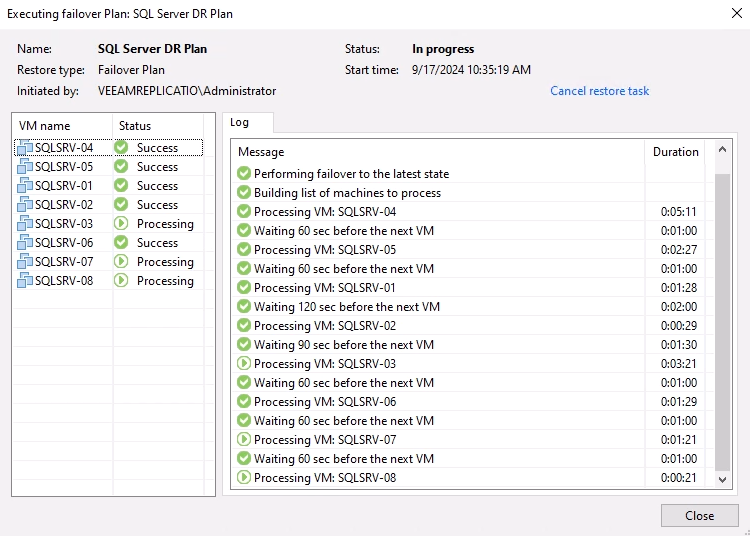Click the VM icon beside SQLSRV-06
This screenshot has width=750, height=536.
pyautogui.click(x=25, y=243)
